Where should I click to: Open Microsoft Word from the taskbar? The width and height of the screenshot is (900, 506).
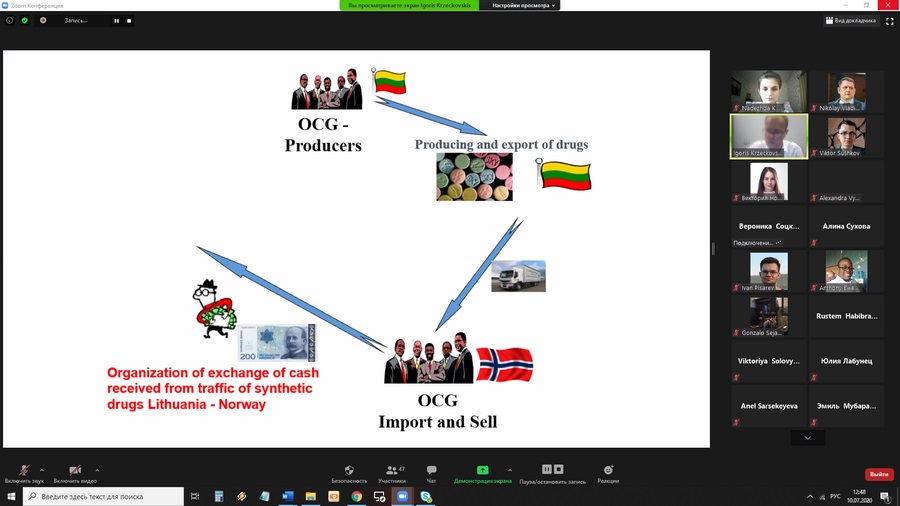pos(288,496)
